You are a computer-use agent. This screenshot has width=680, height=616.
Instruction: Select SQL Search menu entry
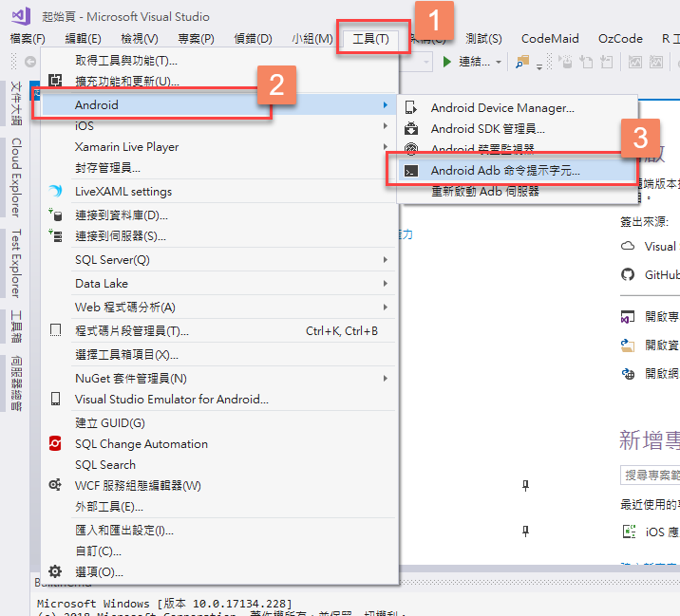[x=220, y=465]
